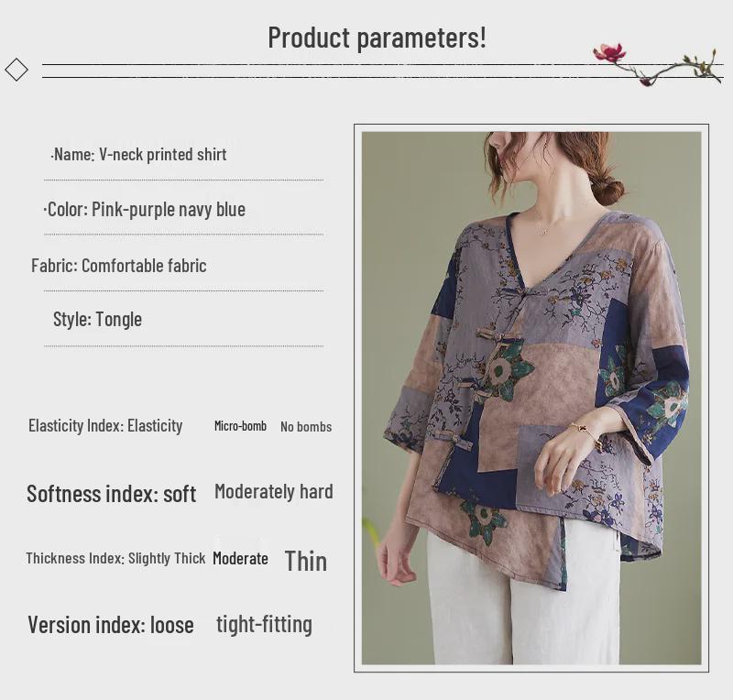Viewport: 733px width, 700px height.
Task: Choose the Micro-bomb elasticity option
Action: [240, 426]
